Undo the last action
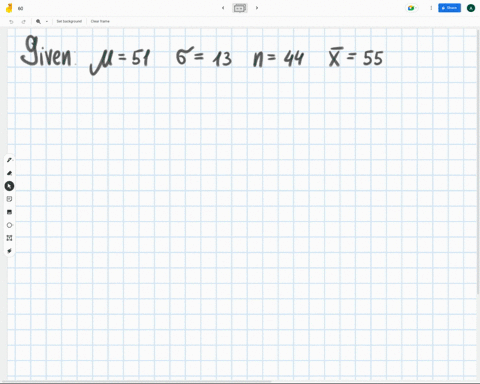480x384 pixels. pyautogui.click(x=11, y=22)
